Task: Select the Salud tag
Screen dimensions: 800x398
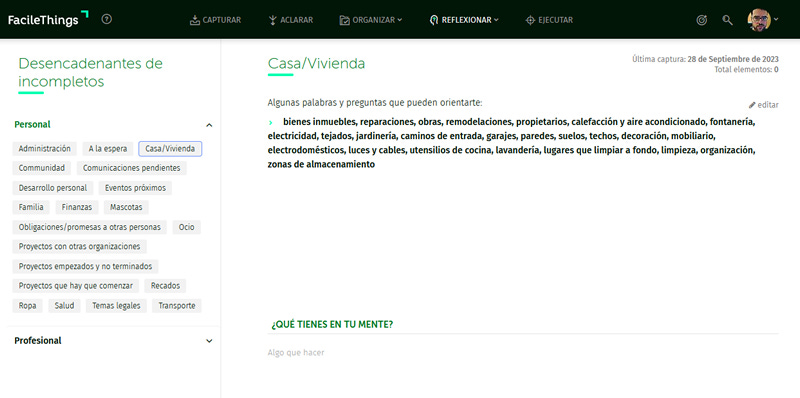Action: click(64, 306)
